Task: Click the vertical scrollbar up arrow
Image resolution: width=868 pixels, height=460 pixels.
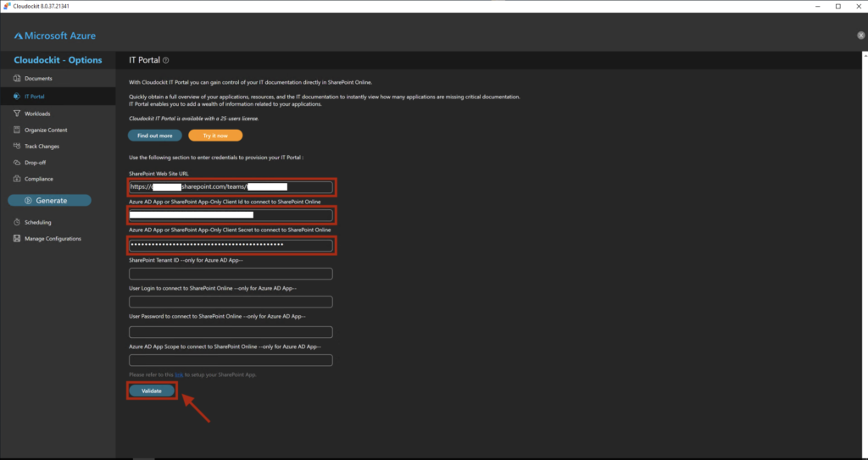Action: (x=865, y=54)
